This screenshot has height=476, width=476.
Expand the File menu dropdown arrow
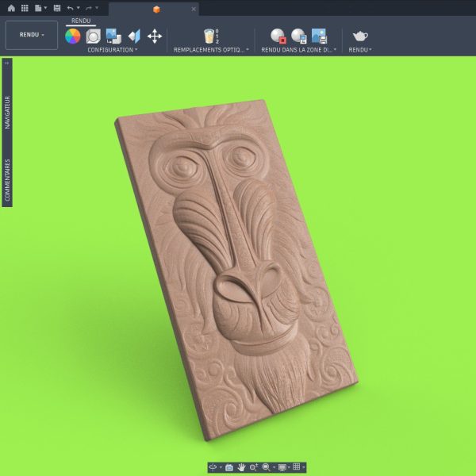coord(45,8)
